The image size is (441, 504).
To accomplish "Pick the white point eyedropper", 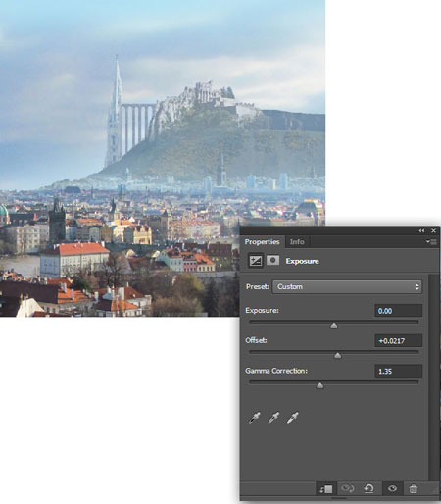I will coord(292,418).
